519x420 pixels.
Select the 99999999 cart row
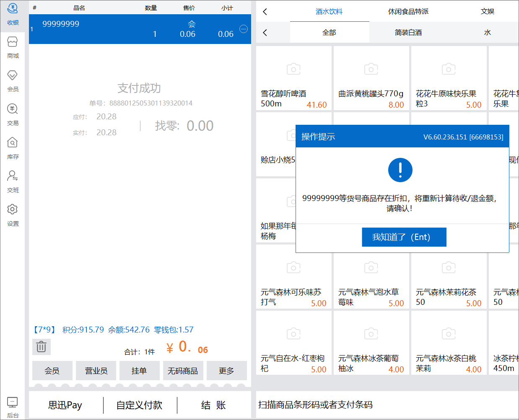(x=140, y=29)
